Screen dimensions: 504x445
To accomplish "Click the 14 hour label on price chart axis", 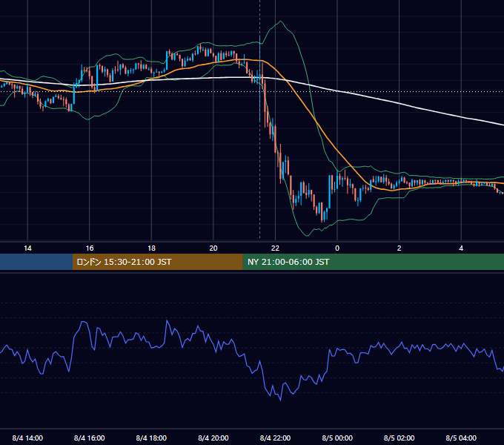I will [27, 248].
